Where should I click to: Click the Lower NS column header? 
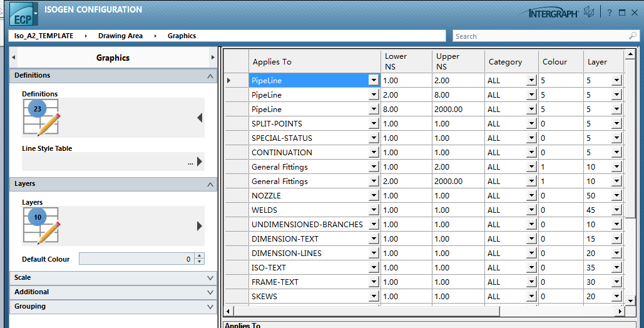(406, 61)
